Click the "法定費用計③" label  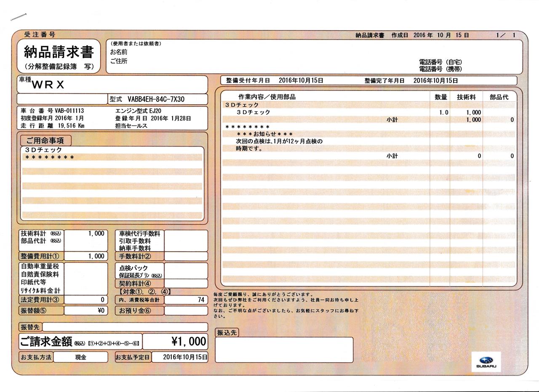tap(40, 300)
